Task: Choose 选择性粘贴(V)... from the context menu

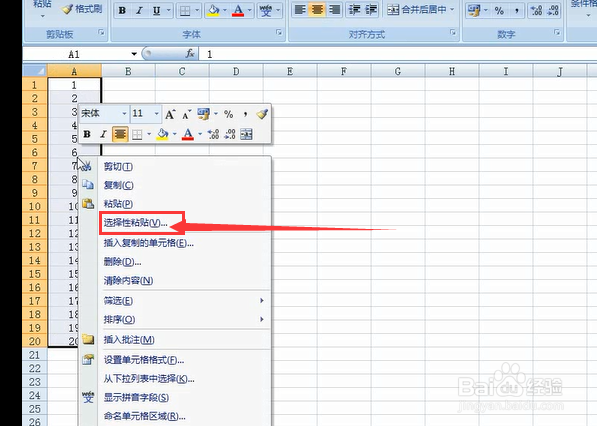Action: [x=175, y=223]
